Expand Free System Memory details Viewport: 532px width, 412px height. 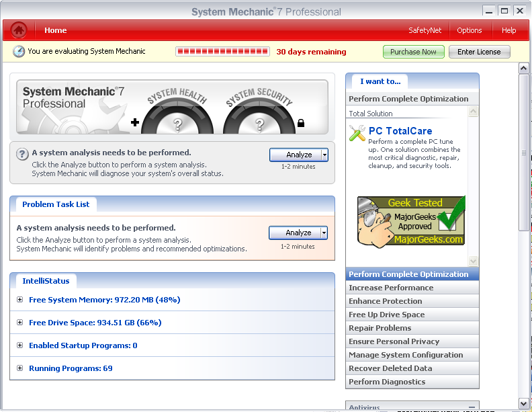[x=20, y=300]
